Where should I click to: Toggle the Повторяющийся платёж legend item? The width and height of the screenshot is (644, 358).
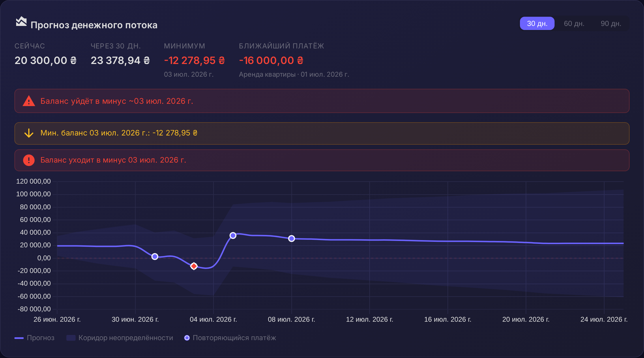(x=230, y=338)
